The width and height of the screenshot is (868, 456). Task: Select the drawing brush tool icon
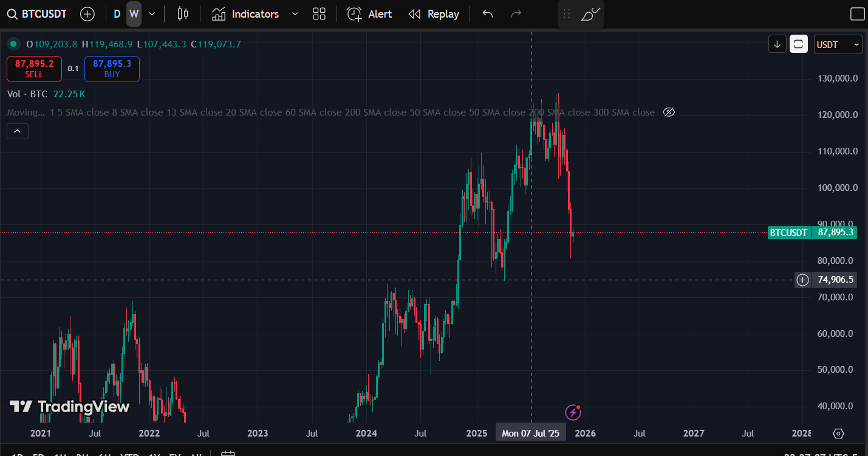(x=590, y=14)
